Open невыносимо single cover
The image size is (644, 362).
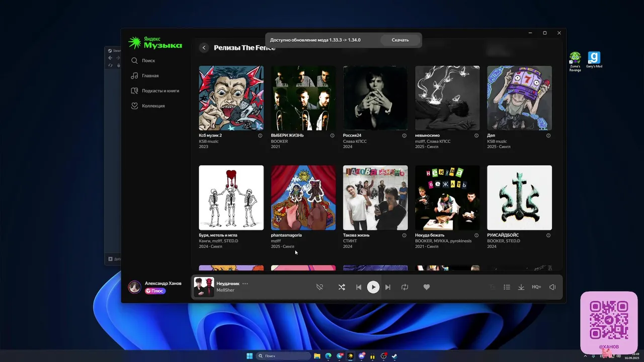[447, 98]
